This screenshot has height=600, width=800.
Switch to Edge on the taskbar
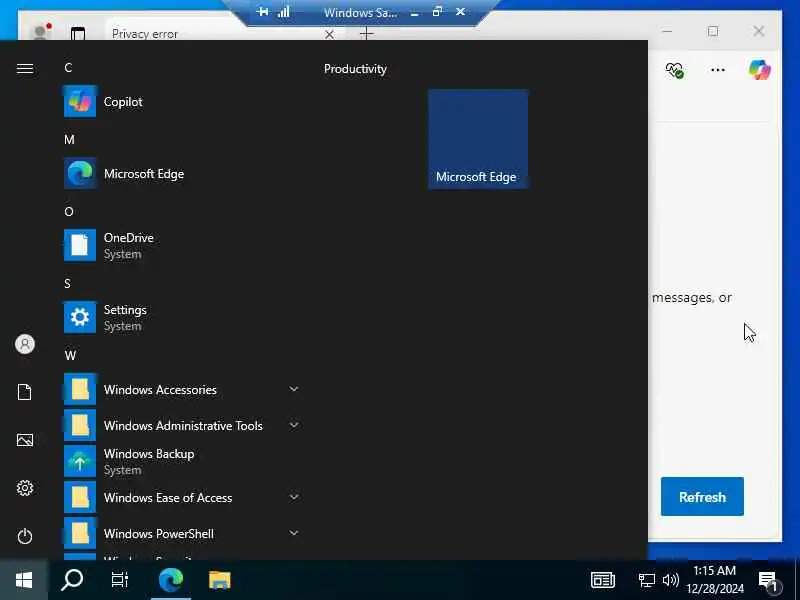pyautogui.click(x=171, y=580)
